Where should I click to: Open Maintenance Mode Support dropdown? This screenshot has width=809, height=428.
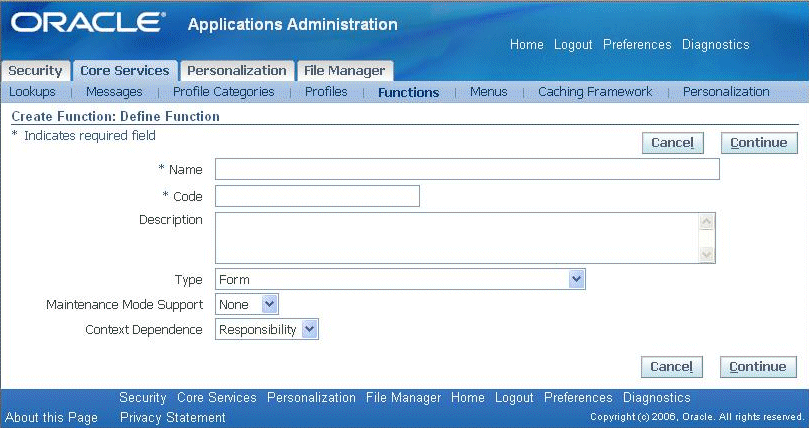(247, 304)
